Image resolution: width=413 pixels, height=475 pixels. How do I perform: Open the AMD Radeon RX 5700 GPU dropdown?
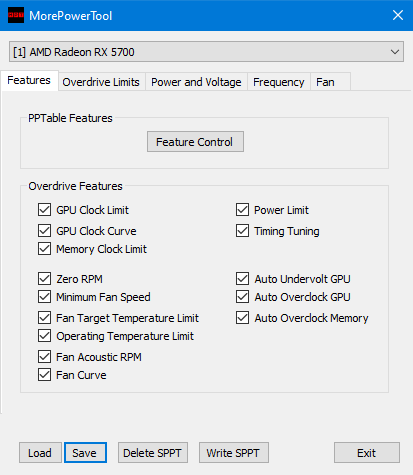point(206,52)
